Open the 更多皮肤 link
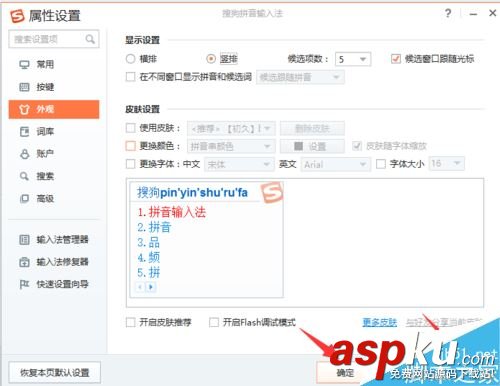Screen dimensions: 500x386 [x=379, y=322]
